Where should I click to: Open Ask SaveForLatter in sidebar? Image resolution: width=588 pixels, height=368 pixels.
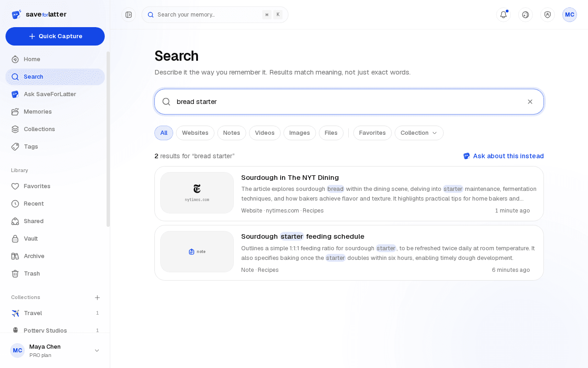point(55,94)
